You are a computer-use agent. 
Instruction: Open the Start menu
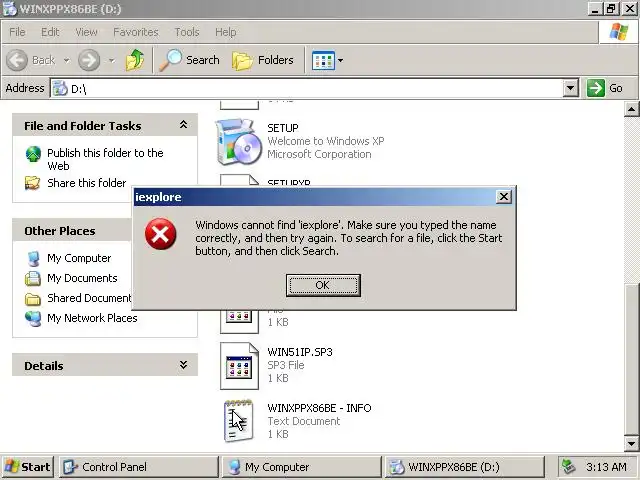(x=28, y=467)
